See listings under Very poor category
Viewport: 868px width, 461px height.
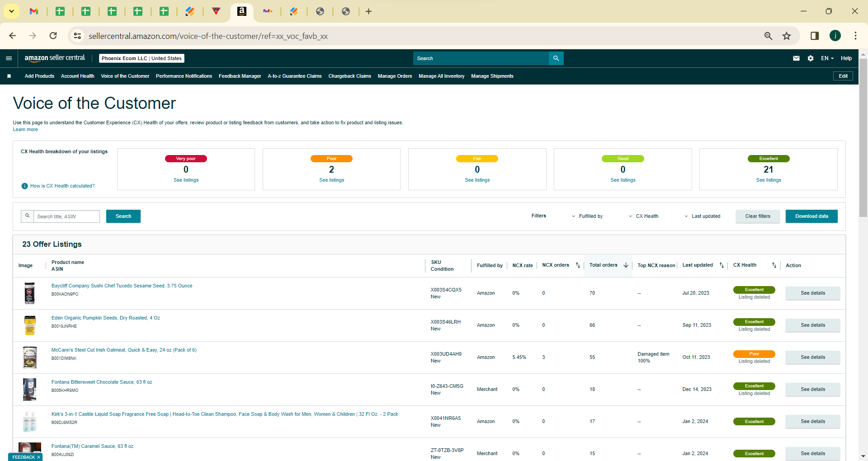(x=186, y=180)
